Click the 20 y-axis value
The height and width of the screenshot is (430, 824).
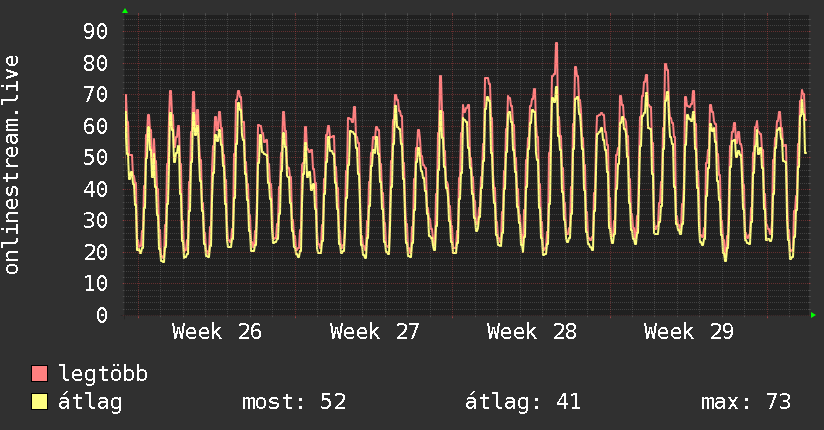pos(96,252)
